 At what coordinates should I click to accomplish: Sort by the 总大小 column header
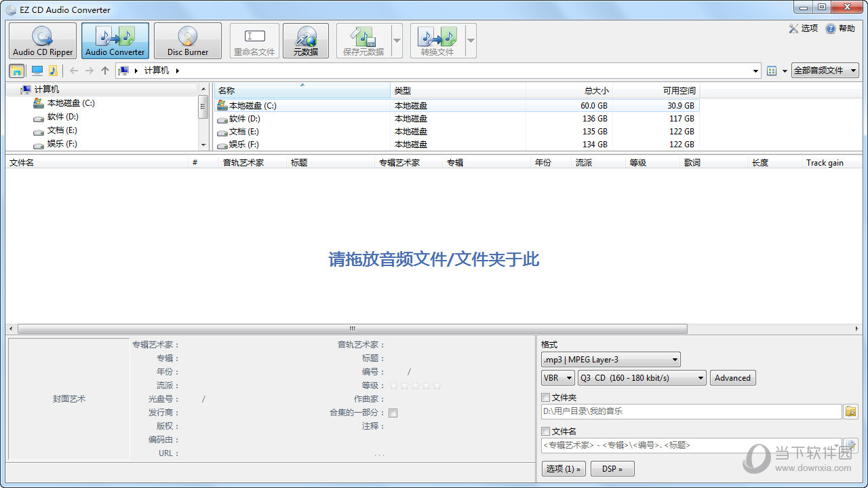tap(569, 90)
